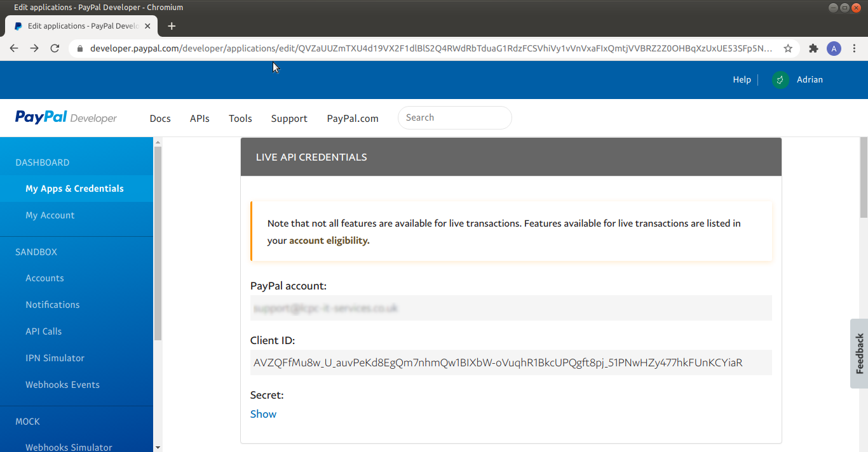868x452 pixels.
Task: Click the PayPal account label
Action: 288,286
